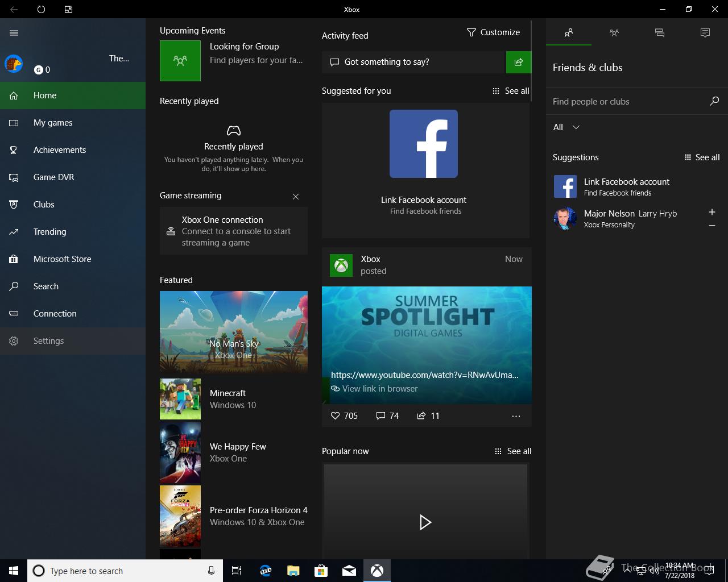The image size is (728, 582).
Task: Select Xbox One connection streaming card
Action: [x=234, y=231]
